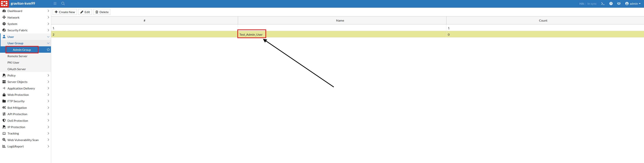Open the help question mark icon
644x163 pixels.
click(611, 4)
